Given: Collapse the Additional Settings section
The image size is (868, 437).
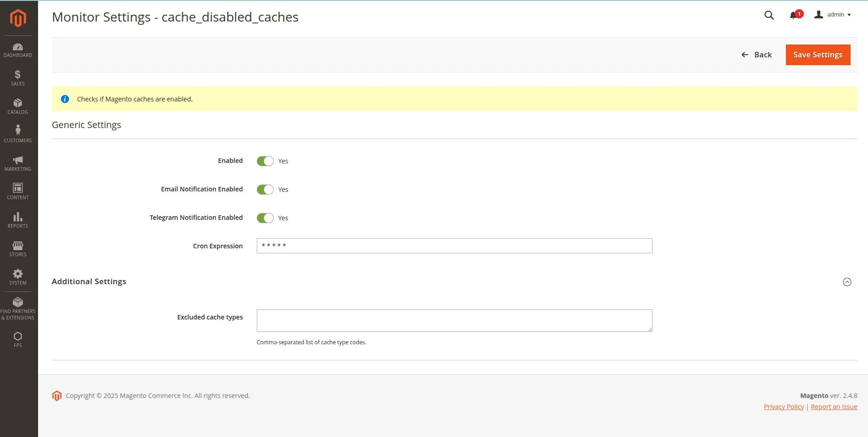Looking at the screenshot, I should coord(847,281).
